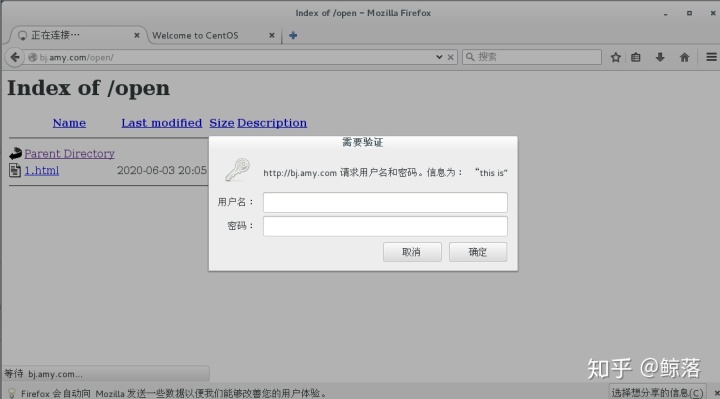Click the lightbulb info icon in notification bar
This screenshot has width=720, height=399.
pos(11,393)
